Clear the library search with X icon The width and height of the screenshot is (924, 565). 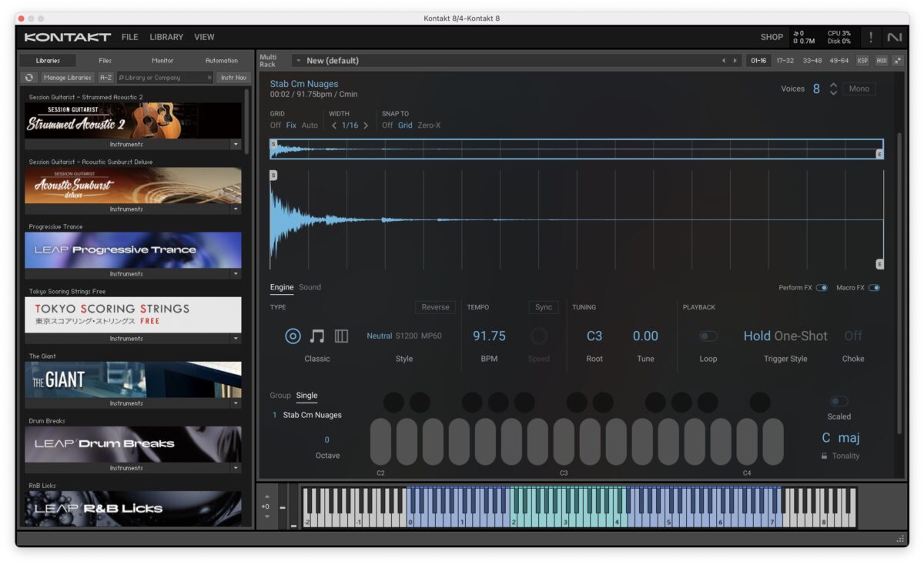tap(209, 77)
